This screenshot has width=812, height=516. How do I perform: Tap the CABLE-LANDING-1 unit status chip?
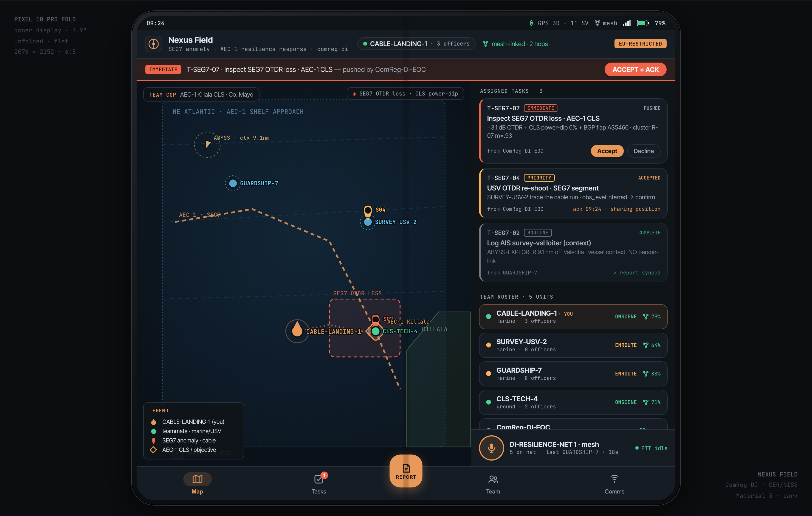416,44
